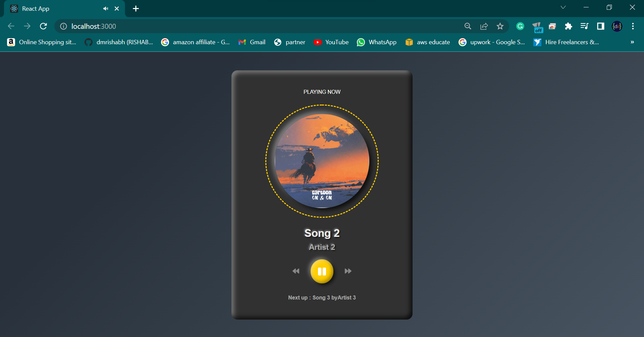The height and width of the screenshot is (337, 644).
Task: Close the React App tab
Action: pyautogui.click(x=117, y=9)
